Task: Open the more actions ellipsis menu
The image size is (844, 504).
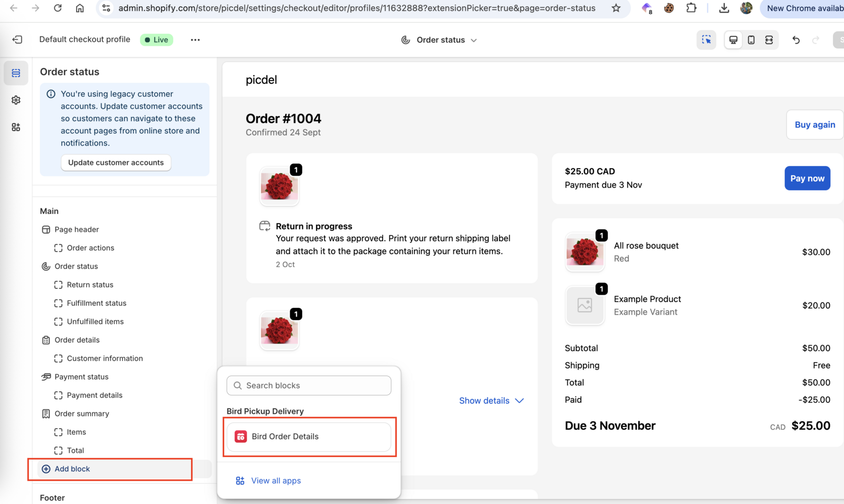Action: tap(195, 40)
